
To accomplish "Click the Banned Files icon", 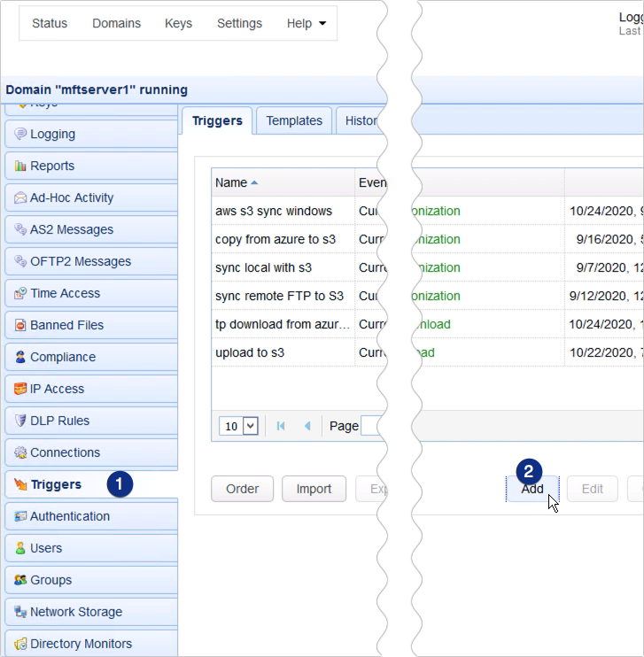I will pos(20,325).
